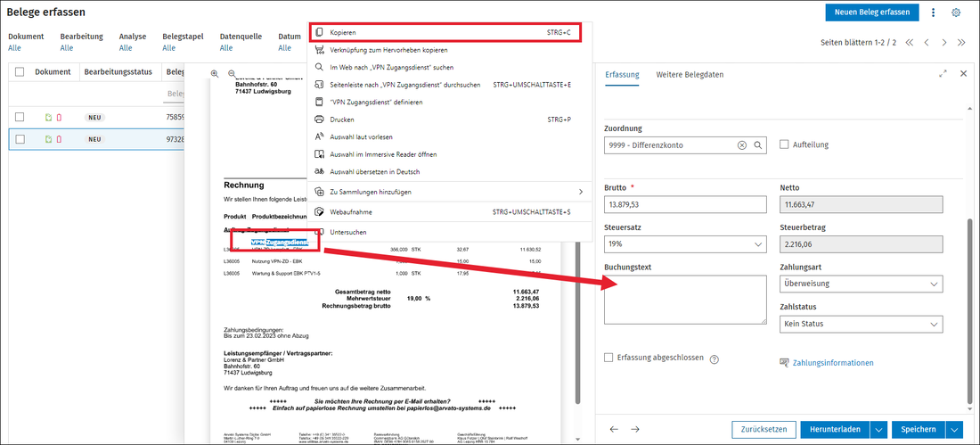Click the red icon in row 75859

pyautogui.click(x=60, y=117)
